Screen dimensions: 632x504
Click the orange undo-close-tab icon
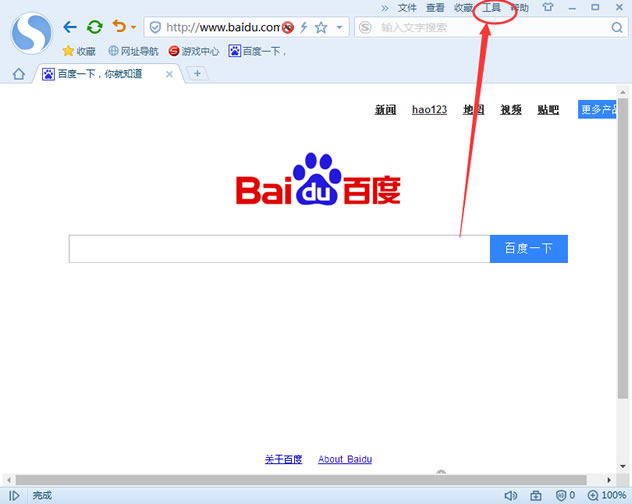(x=119, y=26)
